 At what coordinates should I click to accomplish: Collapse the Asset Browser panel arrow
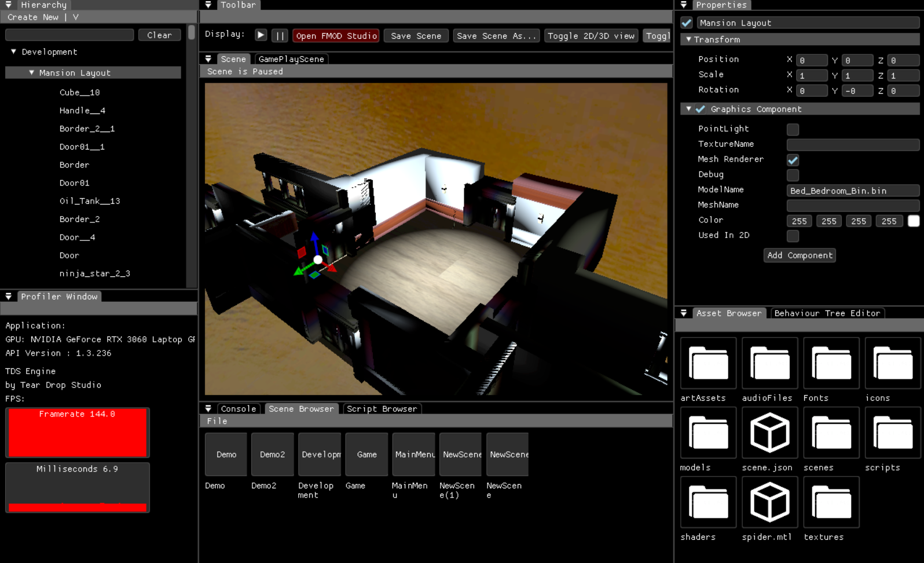coord(684,313)
